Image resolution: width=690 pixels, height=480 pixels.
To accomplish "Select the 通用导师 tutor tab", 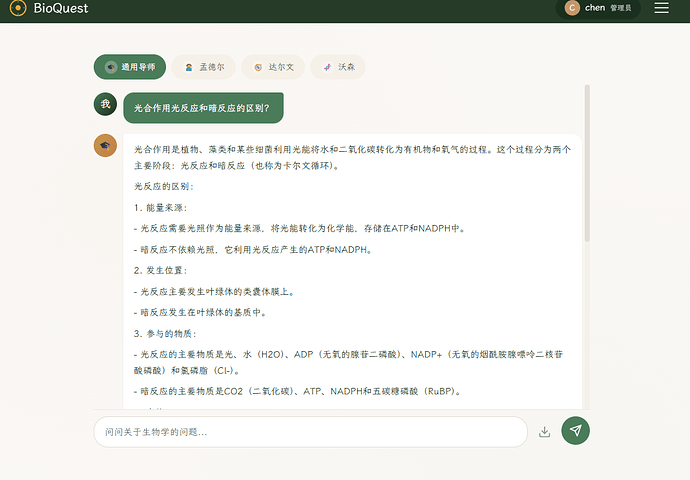I will coord(130,67).
